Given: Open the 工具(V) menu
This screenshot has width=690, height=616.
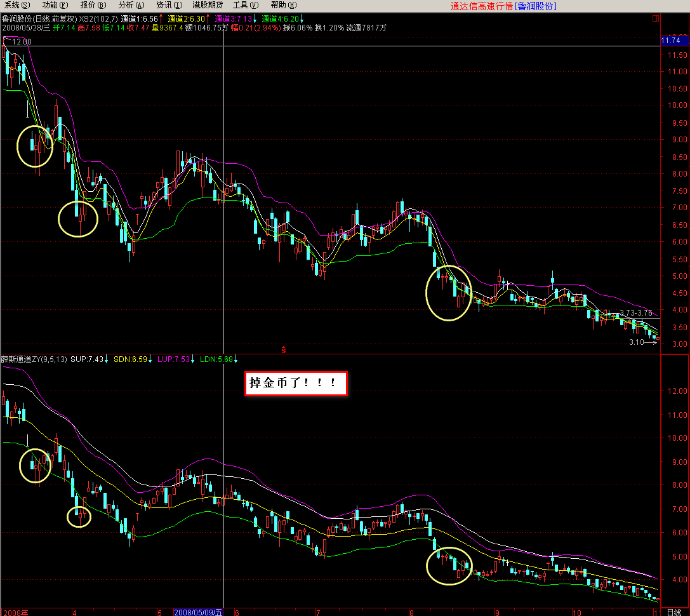Looking at the screenshot, I should pos(246,5).
